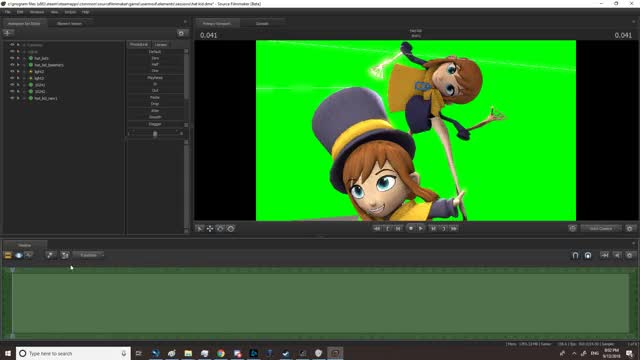Jump to the last frame
The width and height of the screenshot is (640, 360).
point(454,229)
